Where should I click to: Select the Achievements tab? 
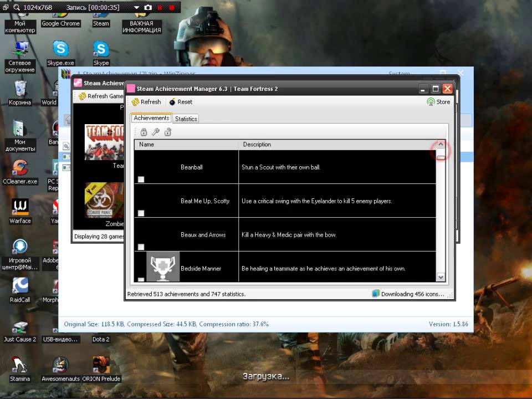point(151,118)
